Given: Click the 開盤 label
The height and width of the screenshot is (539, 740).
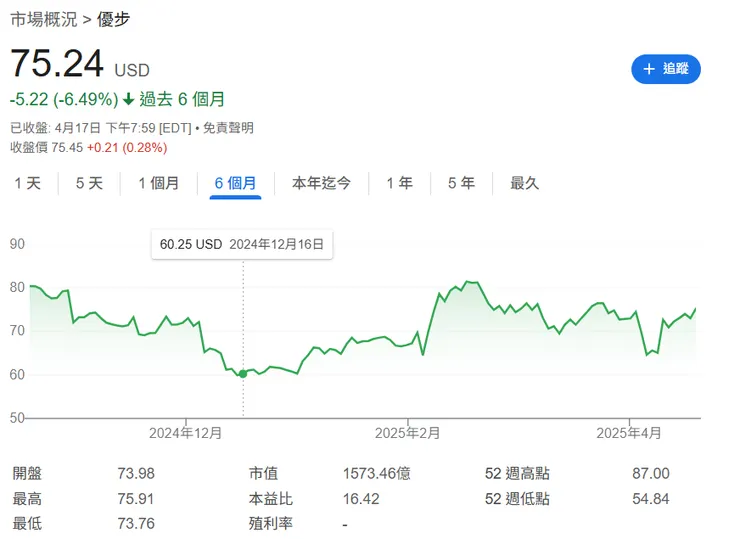Looking at the screenshot, I should coord(27,473).
